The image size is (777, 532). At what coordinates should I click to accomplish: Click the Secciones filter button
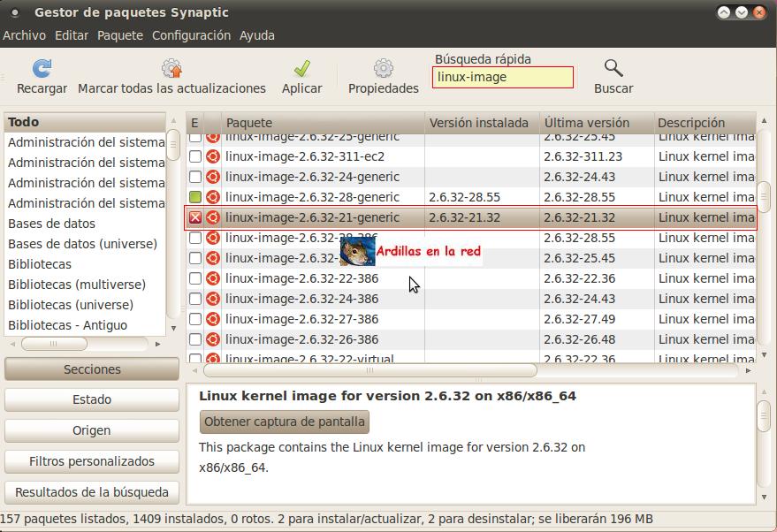92,369
